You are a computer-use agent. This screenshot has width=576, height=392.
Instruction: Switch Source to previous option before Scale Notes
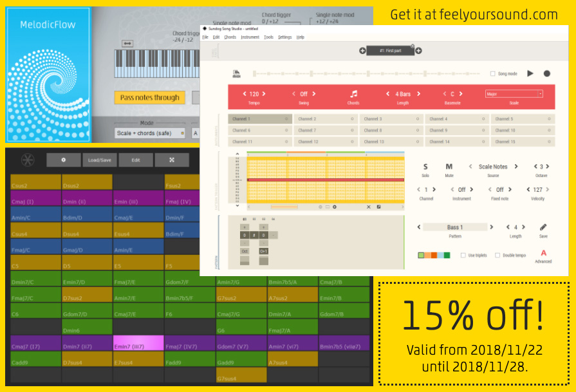470,167
